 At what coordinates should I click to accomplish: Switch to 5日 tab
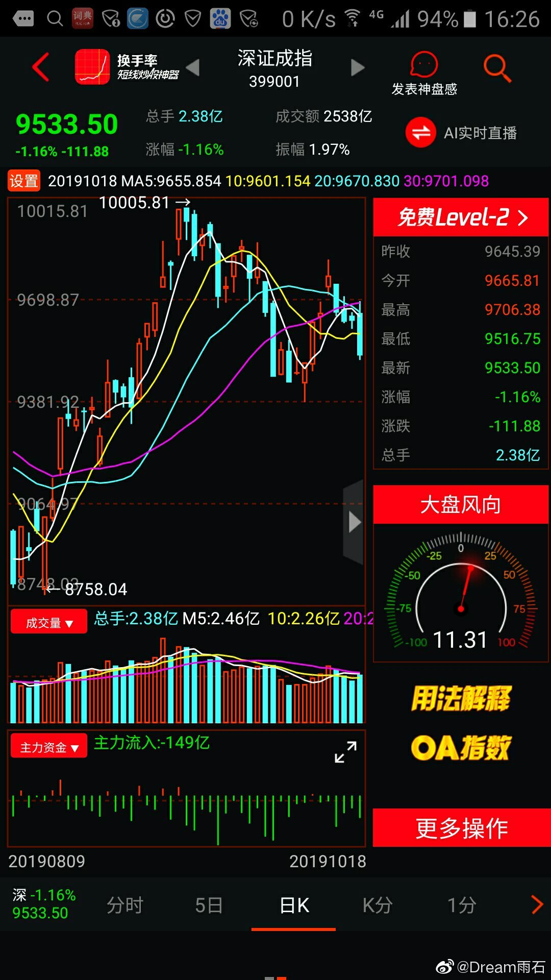click(209, 905)
